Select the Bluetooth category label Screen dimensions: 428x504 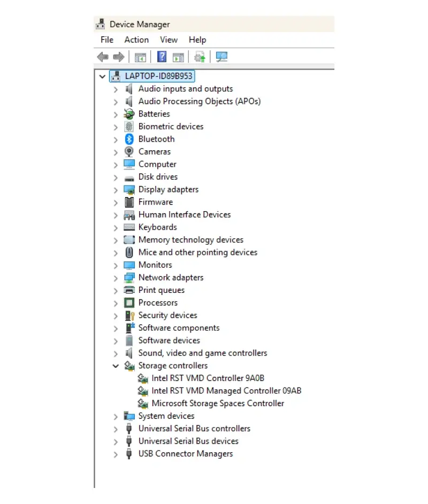coord(156,139)
